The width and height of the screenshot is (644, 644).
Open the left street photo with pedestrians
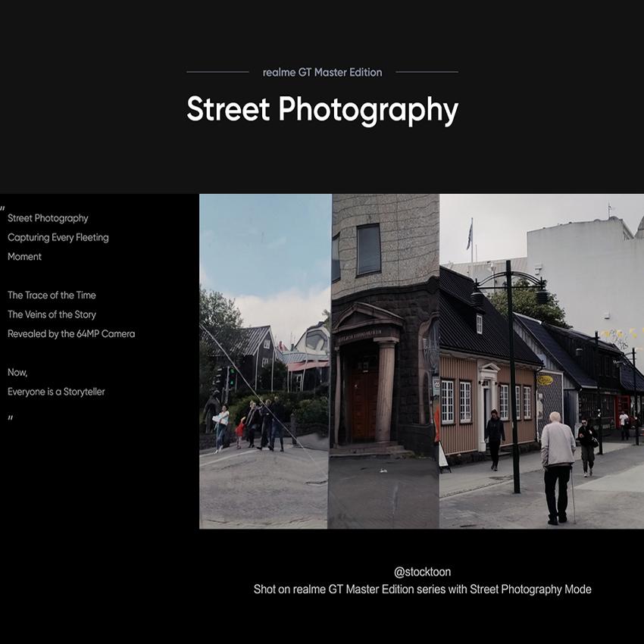265,361
